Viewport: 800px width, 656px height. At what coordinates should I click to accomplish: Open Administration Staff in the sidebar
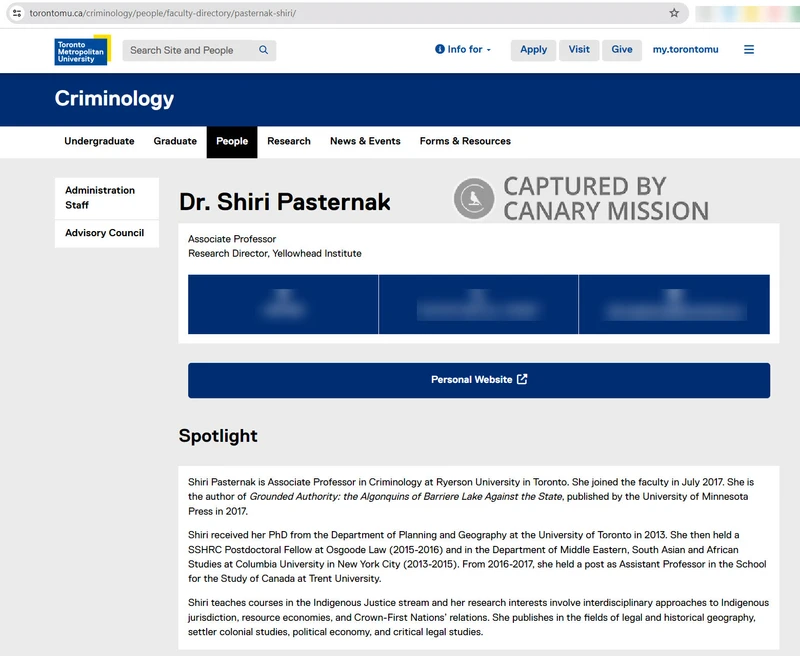(x=107, y=198)
